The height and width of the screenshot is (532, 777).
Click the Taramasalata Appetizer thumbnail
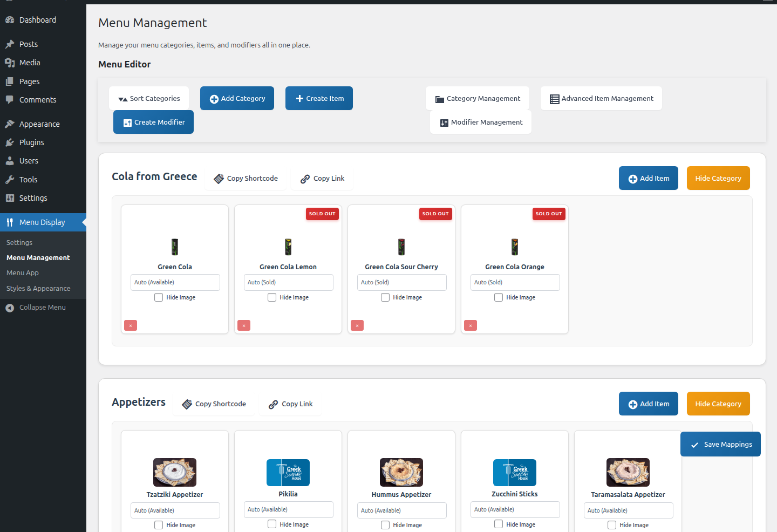[628, 472]
